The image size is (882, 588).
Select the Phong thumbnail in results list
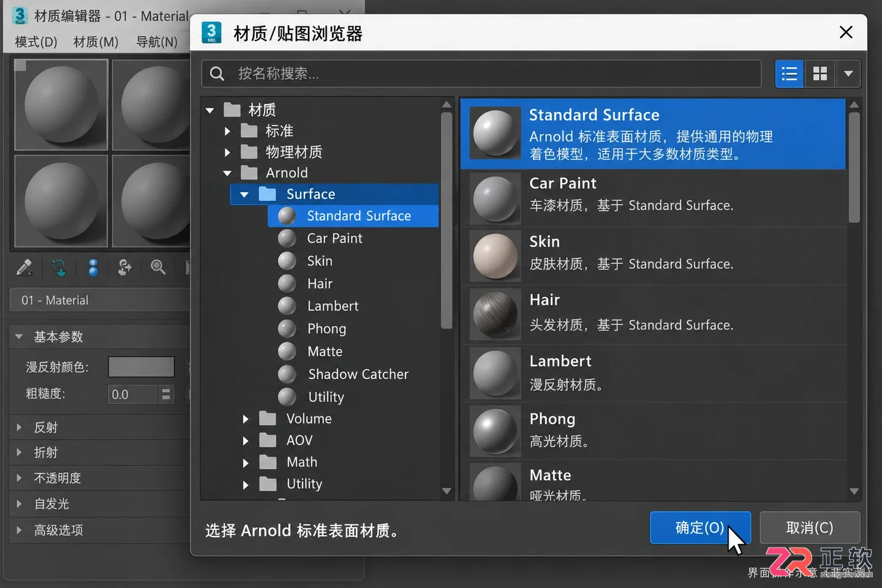[x=495, y=432]
